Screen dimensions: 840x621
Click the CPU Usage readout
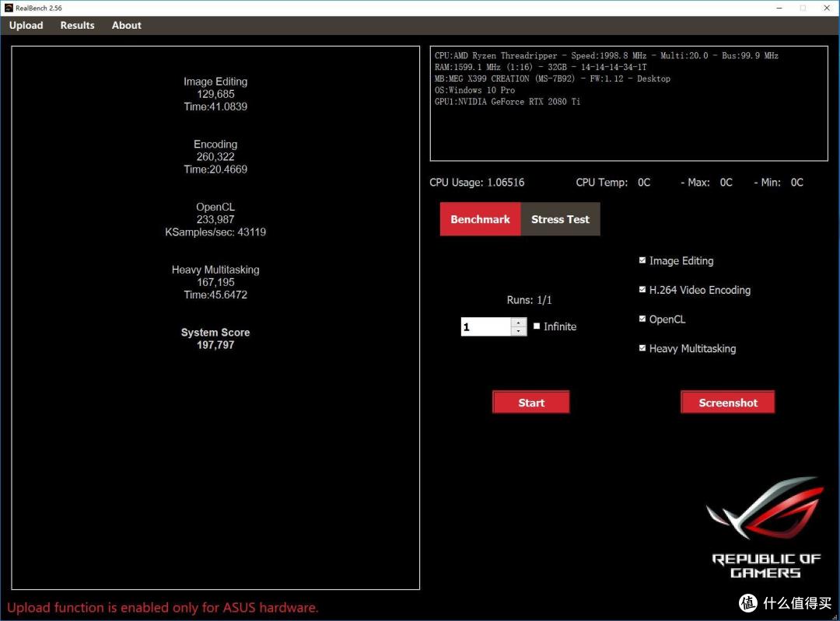477,183
